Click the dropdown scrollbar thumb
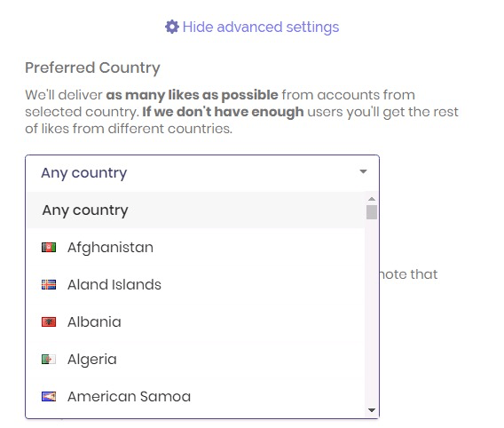The height and width of the screenshot is (428, 504). click(372, 212)
